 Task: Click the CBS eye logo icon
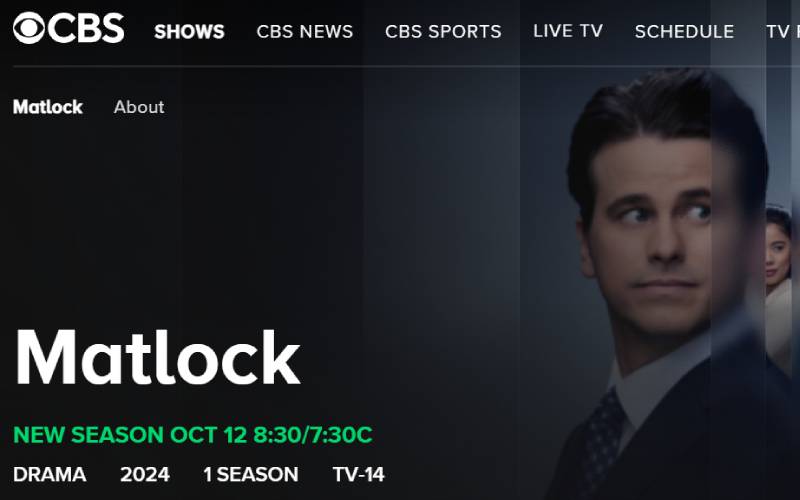(29, 28)
